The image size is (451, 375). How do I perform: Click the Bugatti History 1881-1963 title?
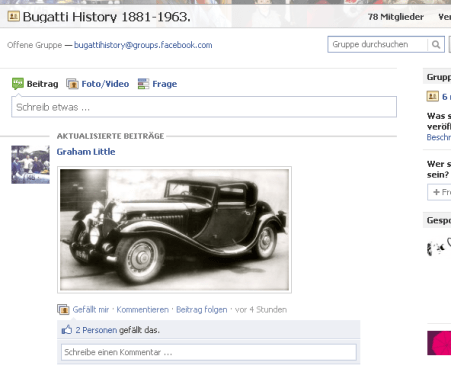[107, 17]
